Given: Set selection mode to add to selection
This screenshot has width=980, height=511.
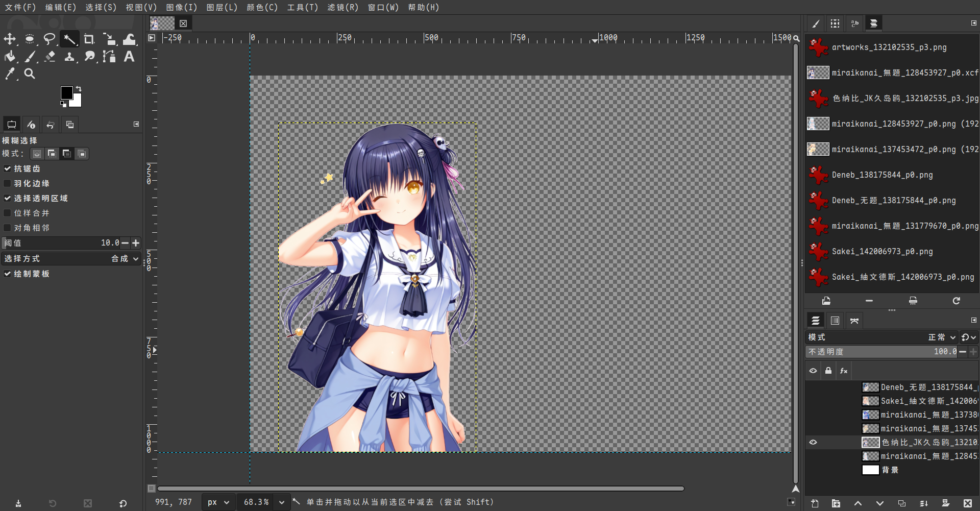Looking at the screenshot, I should coord(52,154).
